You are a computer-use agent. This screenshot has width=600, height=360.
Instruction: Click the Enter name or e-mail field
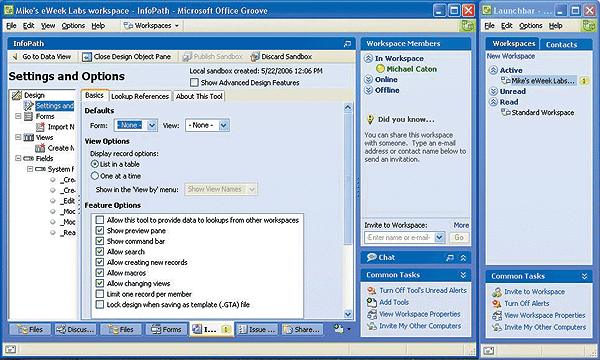pyautogui.click(x=400, y=237)
